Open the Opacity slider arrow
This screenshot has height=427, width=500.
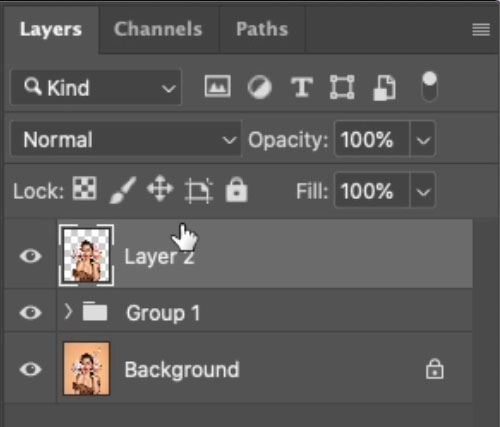[x=423, y=139]
